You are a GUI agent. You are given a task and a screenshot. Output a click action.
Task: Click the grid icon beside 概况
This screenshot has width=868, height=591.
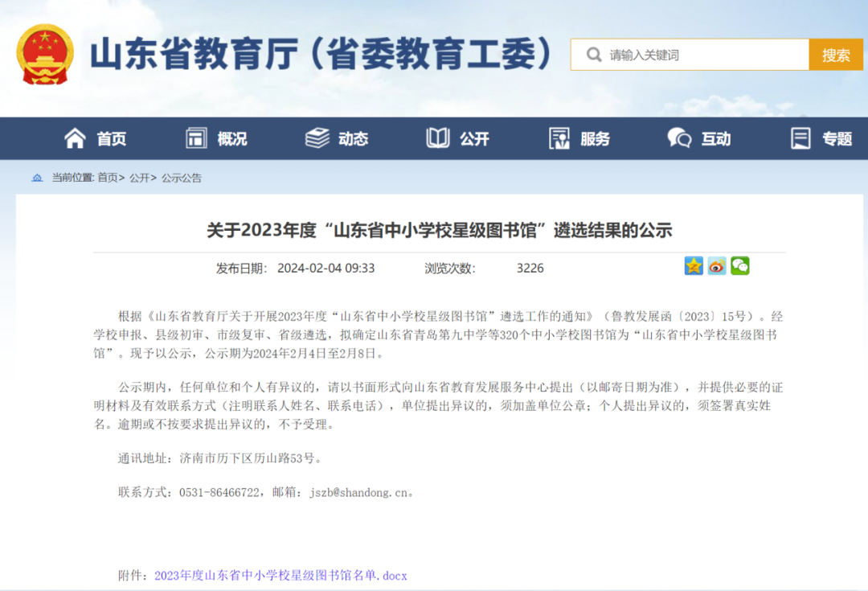[x=195, y=137]
